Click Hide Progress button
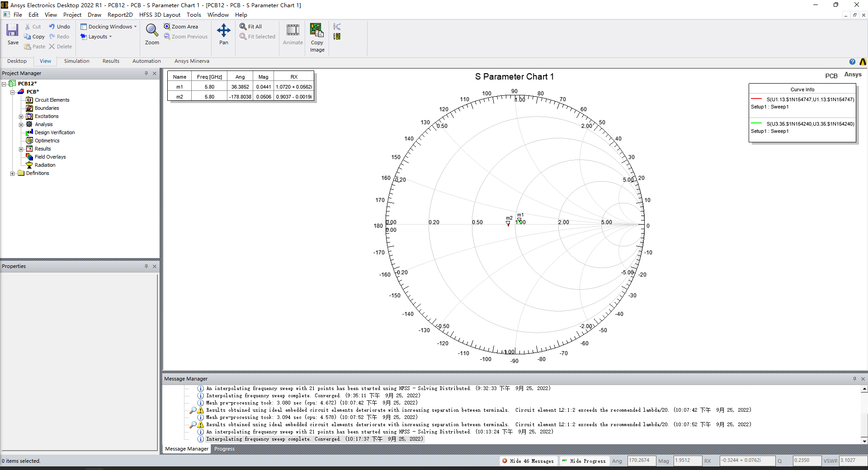 584,461
